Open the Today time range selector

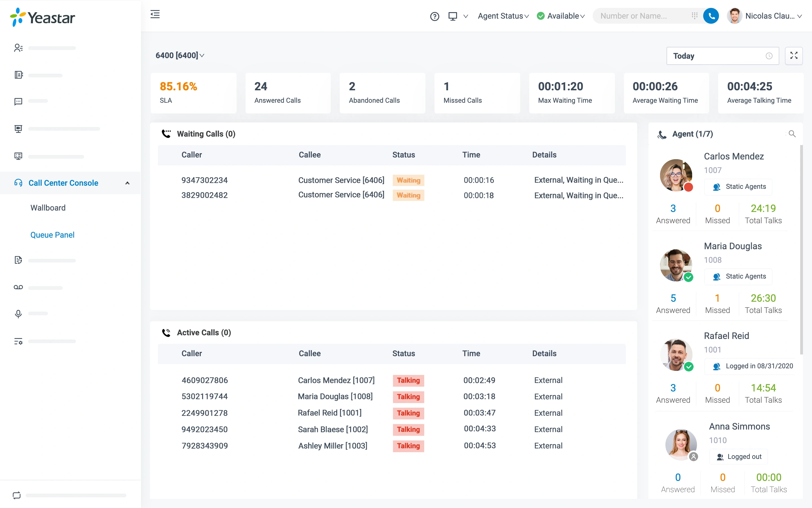click(723, 56)
